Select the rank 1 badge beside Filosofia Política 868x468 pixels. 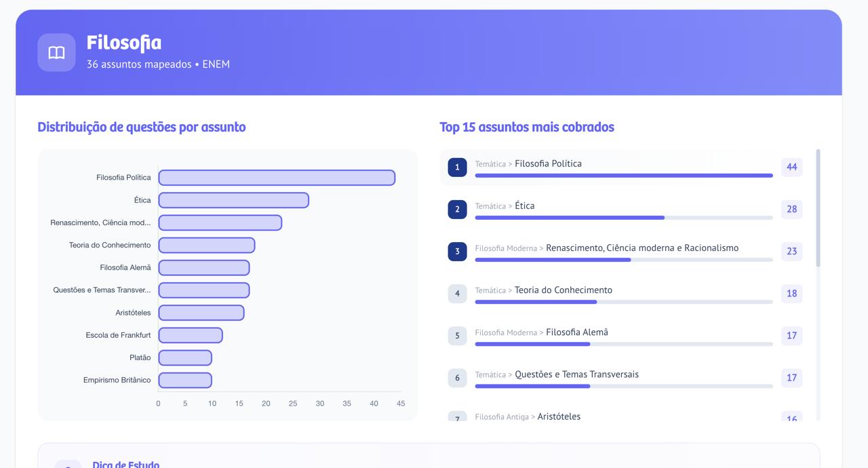tap(456, 167)
